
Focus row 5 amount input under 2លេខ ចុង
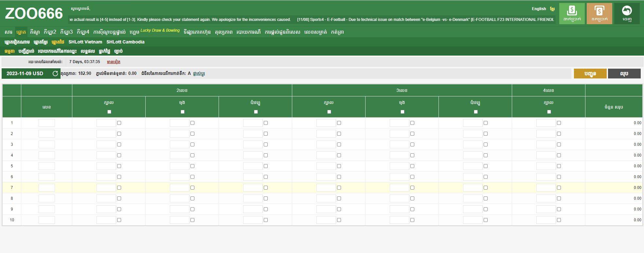pyautogui.click(x=180, y=166)
